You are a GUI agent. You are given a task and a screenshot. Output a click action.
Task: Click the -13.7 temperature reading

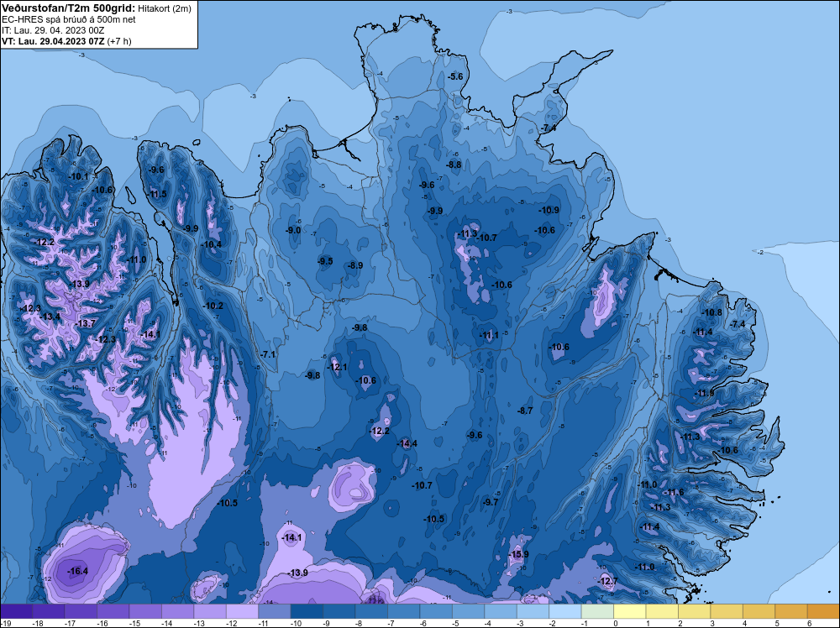[x=85, y=323]
